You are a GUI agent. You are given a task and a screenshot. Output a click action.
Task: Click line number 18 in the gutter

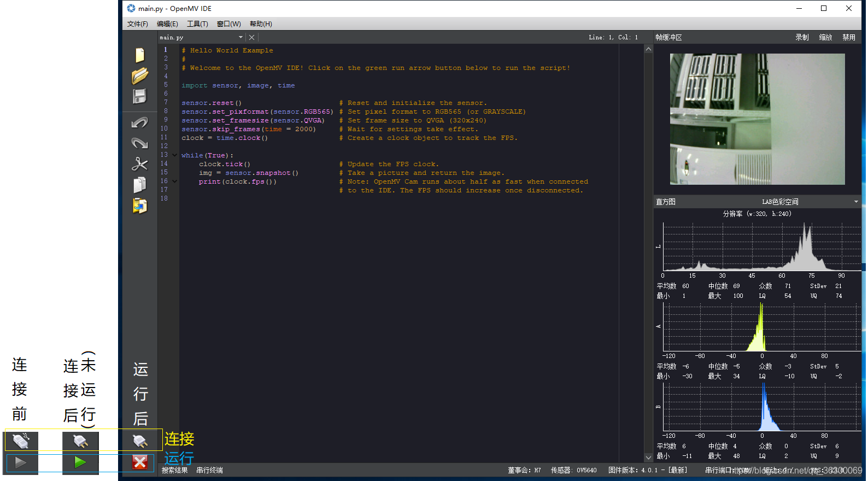point(164,198)
